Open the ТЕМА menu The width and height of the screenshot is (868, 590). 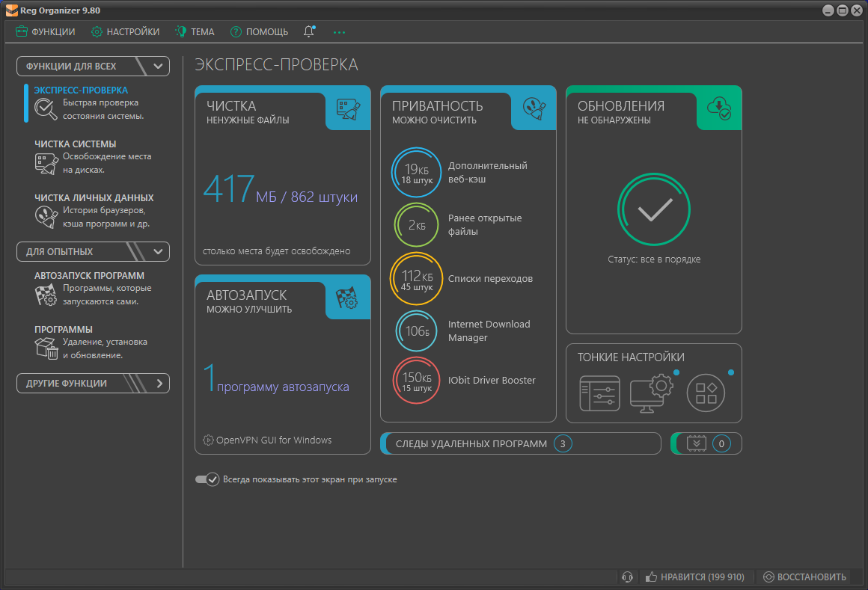coord(195,32)
